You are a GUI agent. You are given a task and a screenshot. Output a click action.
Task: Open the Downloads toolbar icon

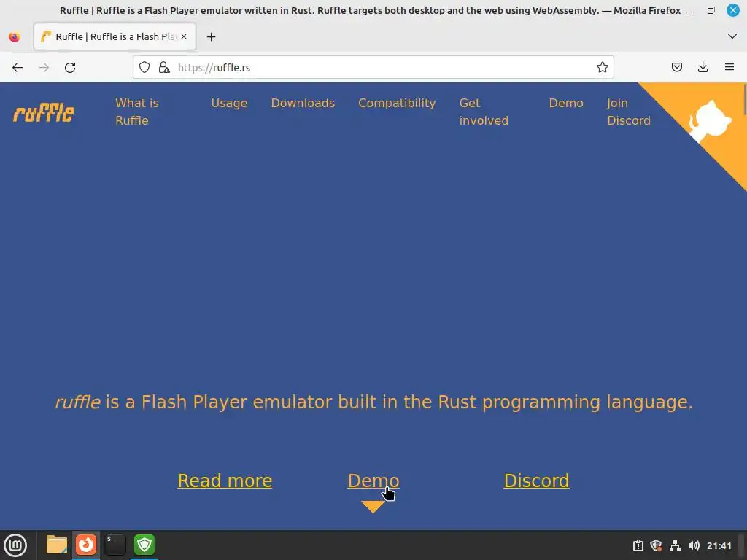703,68
